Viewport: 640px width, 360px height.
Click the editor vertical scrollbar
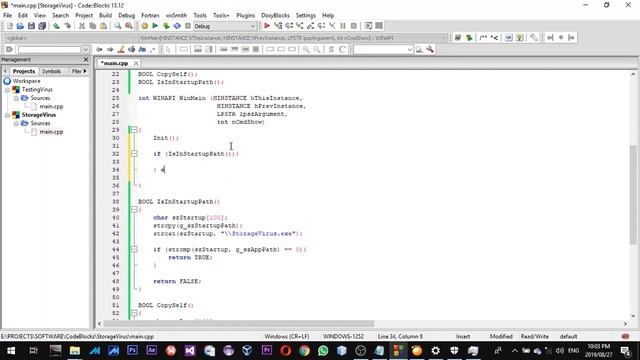pos(633,195)
